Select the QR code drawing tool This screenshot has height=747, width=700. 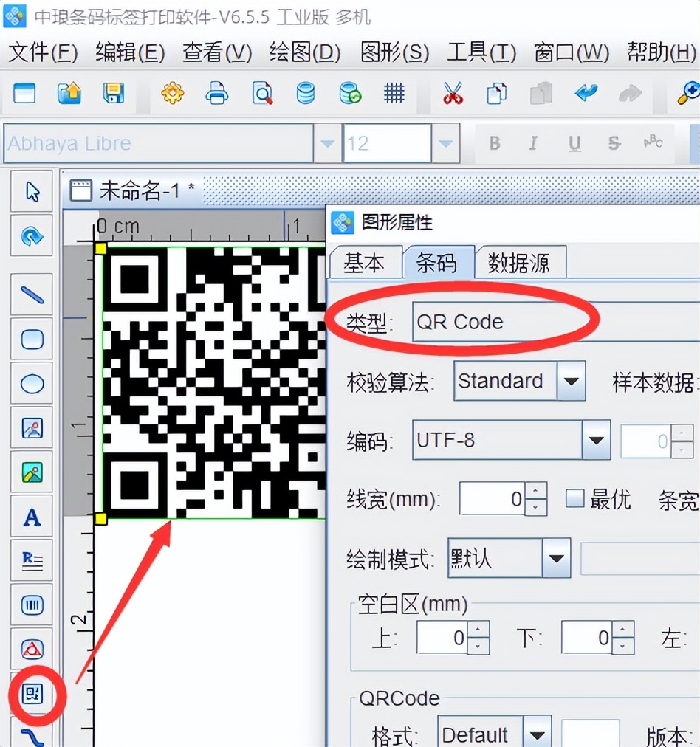(x=32, y=693)
